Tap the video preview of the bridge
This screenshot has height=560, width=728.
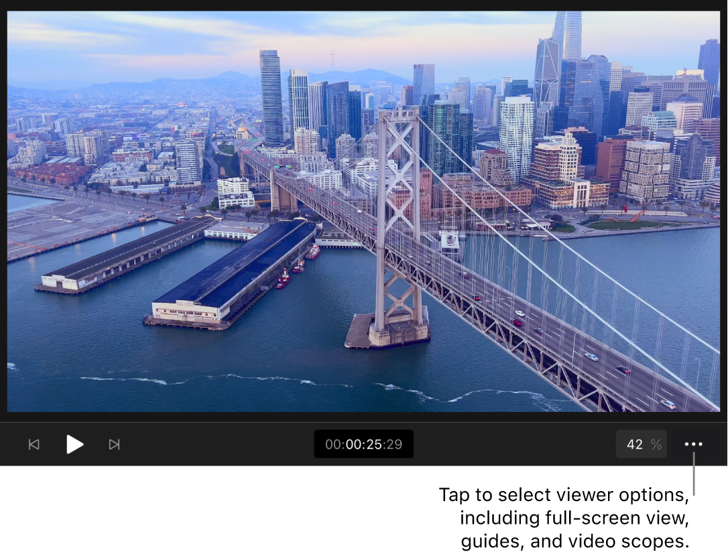click(x=364, y=211)
